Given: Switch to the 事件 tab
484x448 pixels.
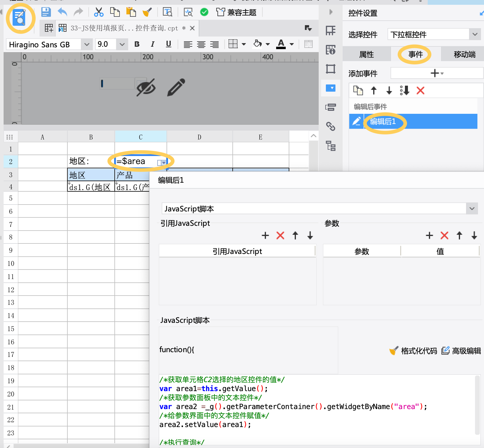Looking at the screenshot, I should tap(415, 54).
